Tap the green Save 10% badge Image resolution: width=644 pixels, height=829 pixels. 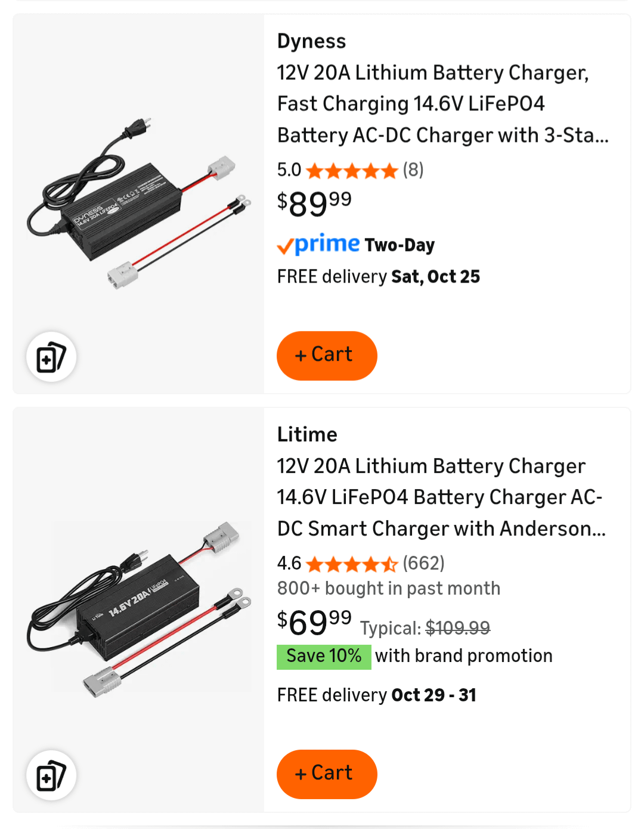click(x=324, y=656)
